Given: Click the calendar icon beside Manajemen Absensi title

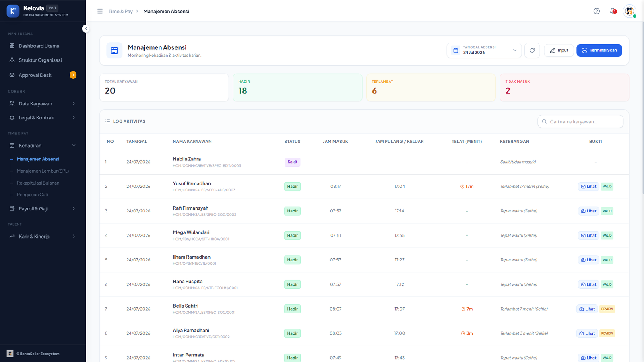Looking at the screenshot, I should point(114,50).
